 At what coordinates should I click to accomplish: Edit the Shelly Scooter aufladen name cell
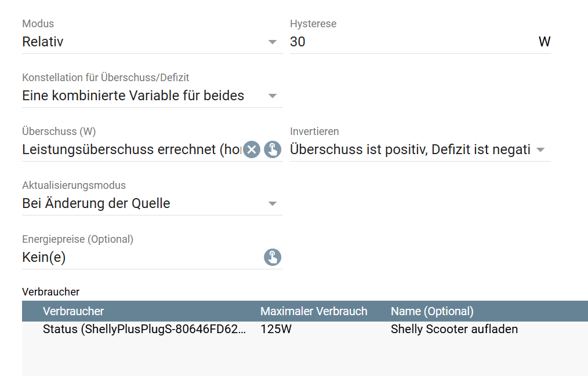pyautogui.click(x=454, y=329)
